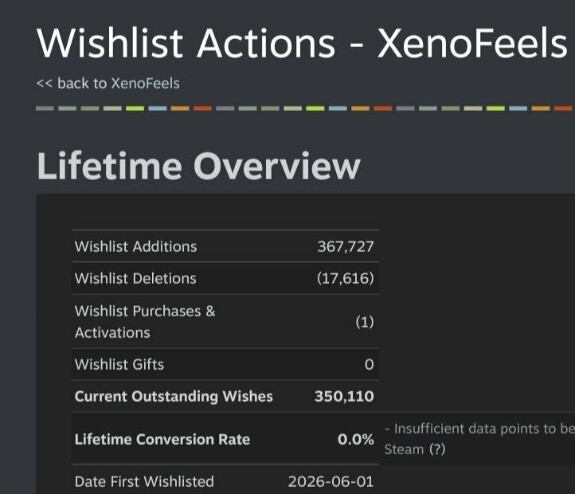Select the Wishlist Additions value 367,727
The image size is (575, 494).
[345, 246]
